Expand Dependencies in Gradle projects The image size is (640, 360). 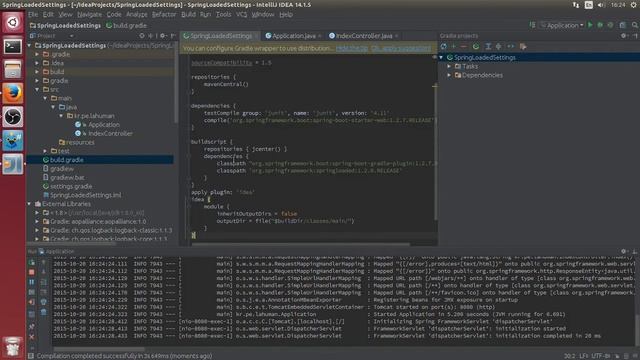[x=449, y=75]
